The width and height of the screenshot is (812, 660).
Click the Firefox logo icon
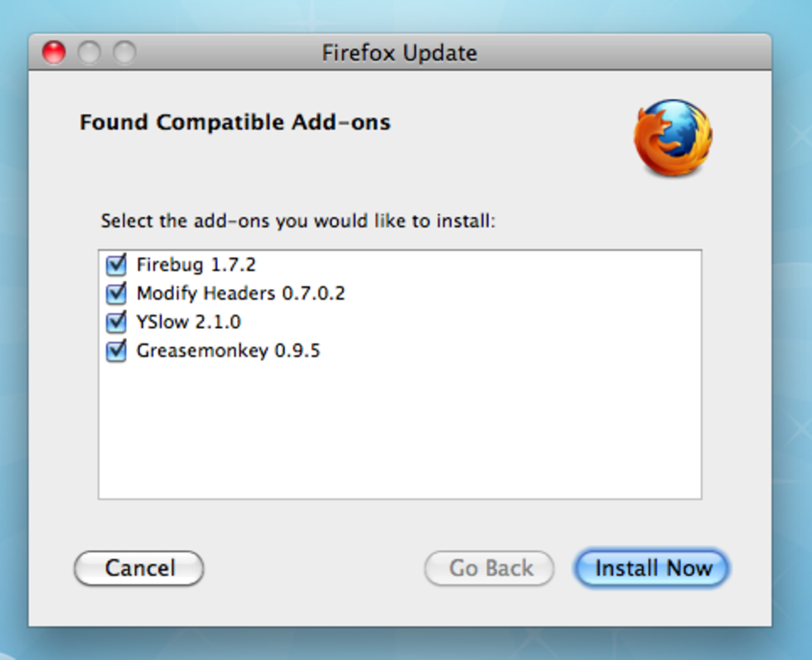(x=673, y=138)
